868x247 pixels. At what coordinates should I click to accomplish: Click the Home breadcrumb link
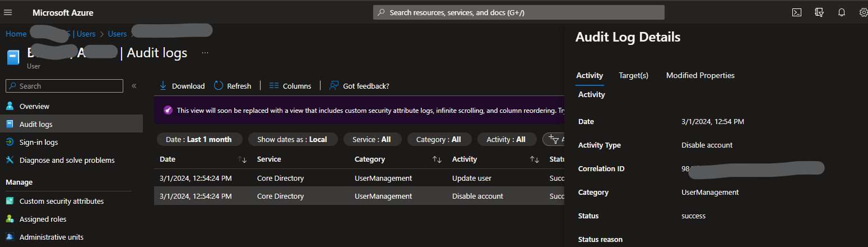[16, 34]
